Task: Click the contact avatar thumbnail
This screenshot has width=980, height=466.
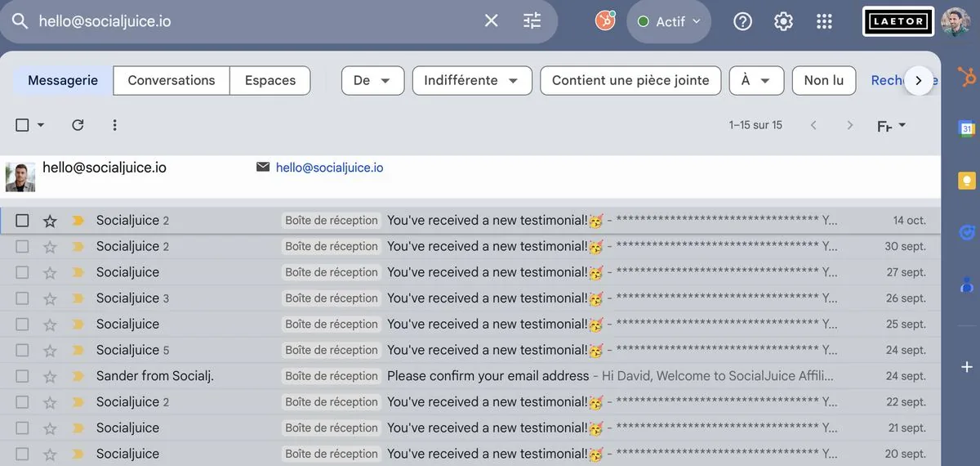Action: [x=20, y=177]
